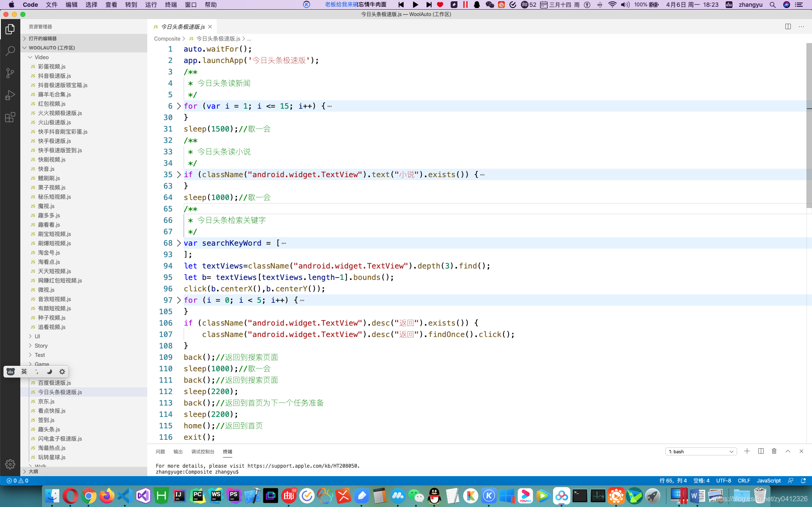Viewport: 812px width, 507px height.
Task: Open Spotlight search in menu bar
Action: pos(773,5)
